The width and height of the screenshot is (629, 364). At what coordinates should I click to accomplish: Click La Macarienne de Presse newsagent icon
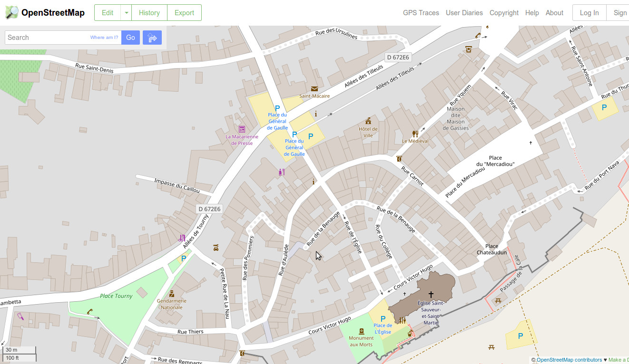[x=242, y=129]
